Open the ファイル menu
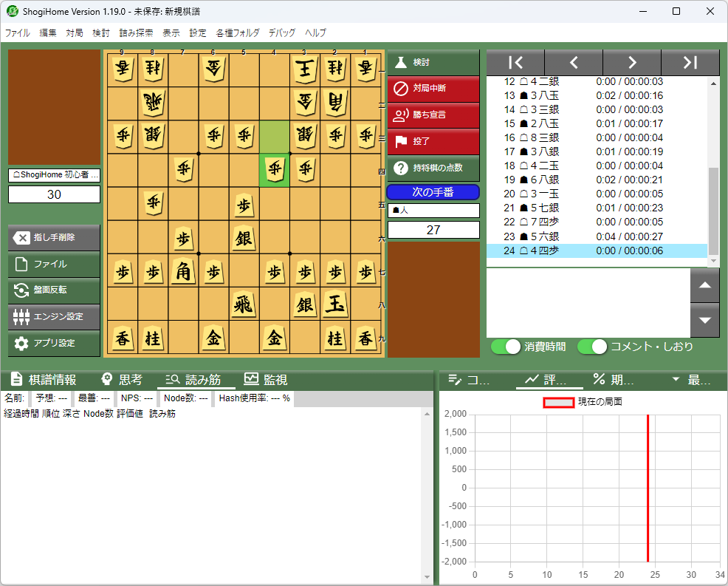This screenshot has height=586, width=728. [17, 33]
